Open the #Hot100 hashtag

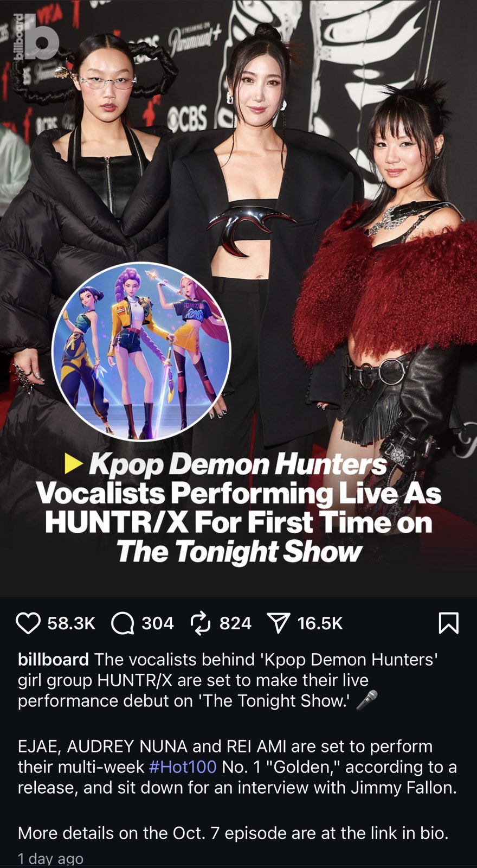pyautogui.click(x=182, y=767)
